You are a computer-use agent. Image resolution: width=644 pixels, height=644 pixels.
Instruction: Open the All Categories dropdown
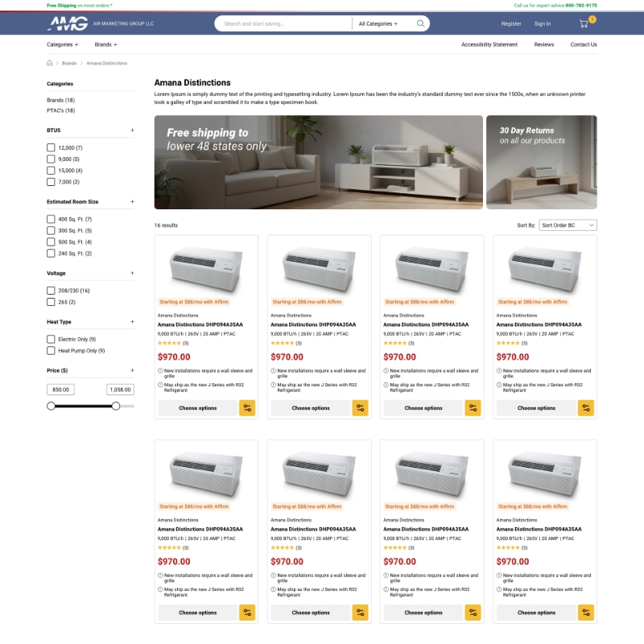pos(378,23)
